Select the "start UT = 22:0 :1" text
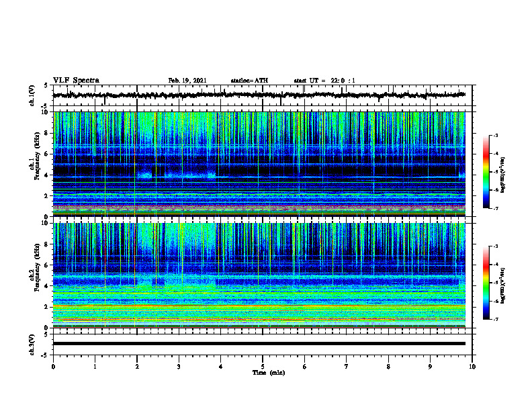 [x=324, y=81]
